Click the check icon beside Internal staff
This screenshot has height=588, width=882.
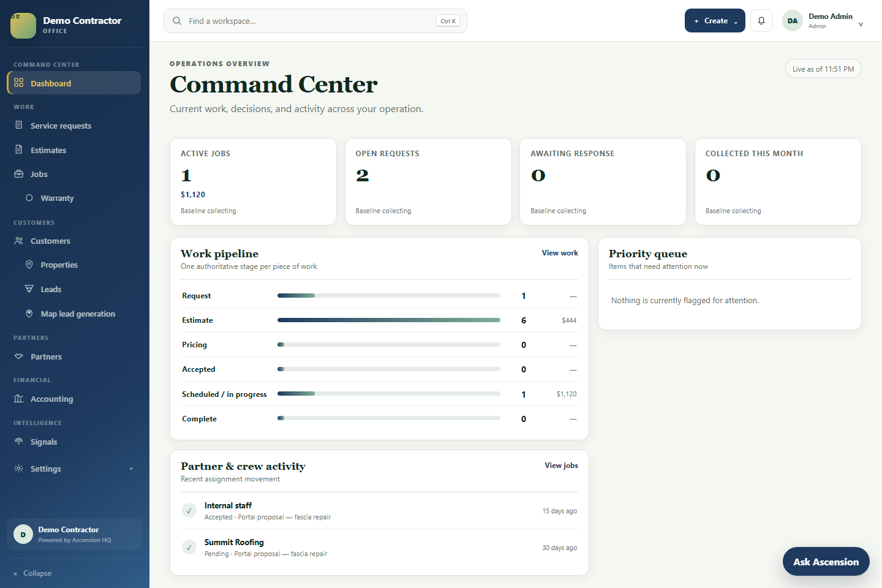click(x=189, y=510)
